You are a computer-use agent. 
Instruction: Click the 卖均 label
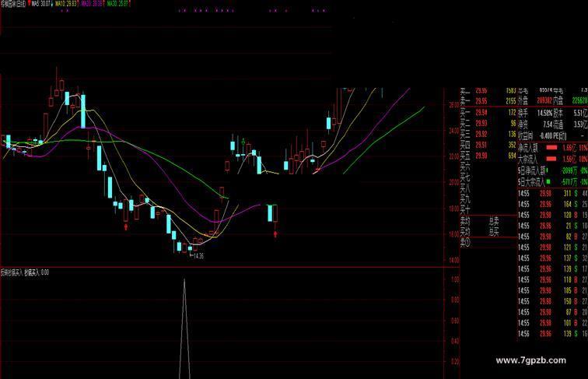tap(465, 221)
